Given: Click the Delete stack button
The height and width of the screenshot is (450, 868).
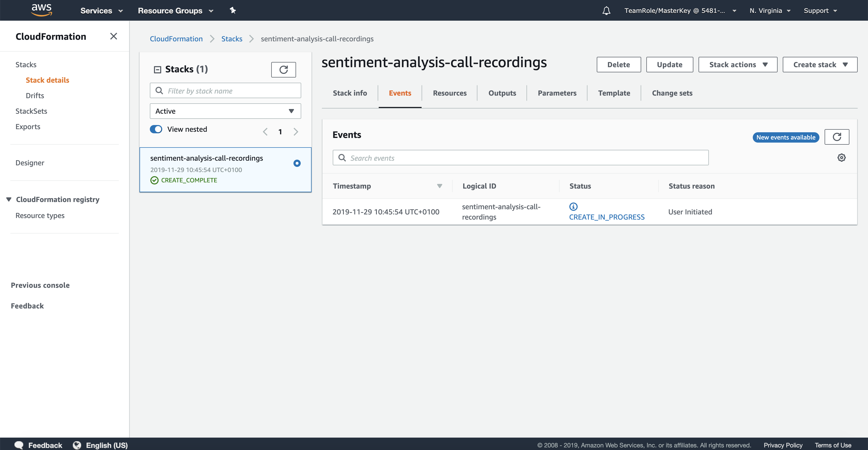Looking at the screenshot, I should [x=618, y=65].
